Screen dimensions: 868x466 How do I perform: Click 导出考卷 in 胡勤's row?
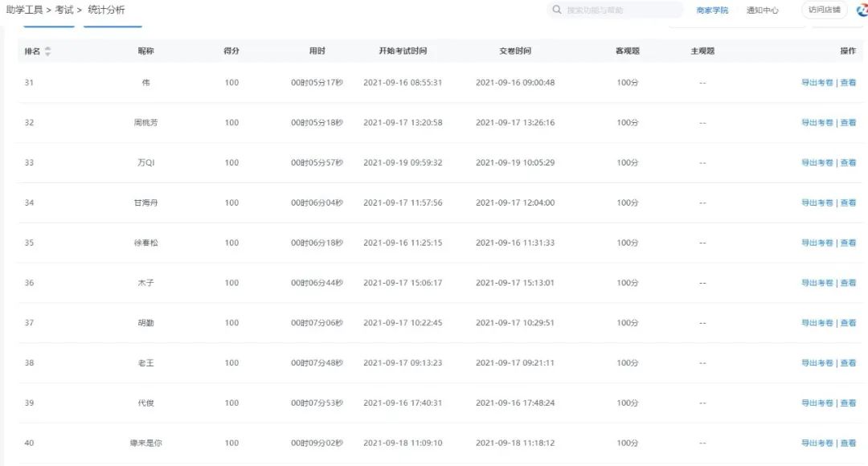[817, 323]
